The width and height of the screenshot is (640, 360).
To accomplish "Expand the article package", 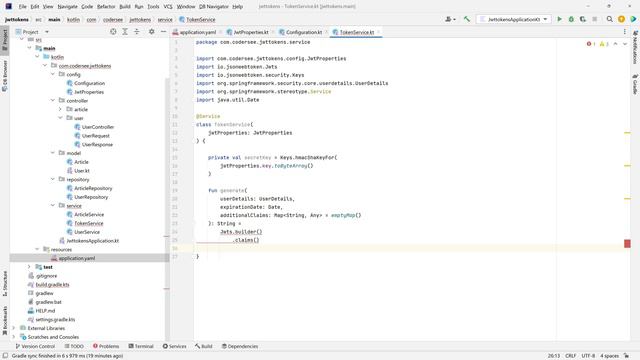I will 60,109.
